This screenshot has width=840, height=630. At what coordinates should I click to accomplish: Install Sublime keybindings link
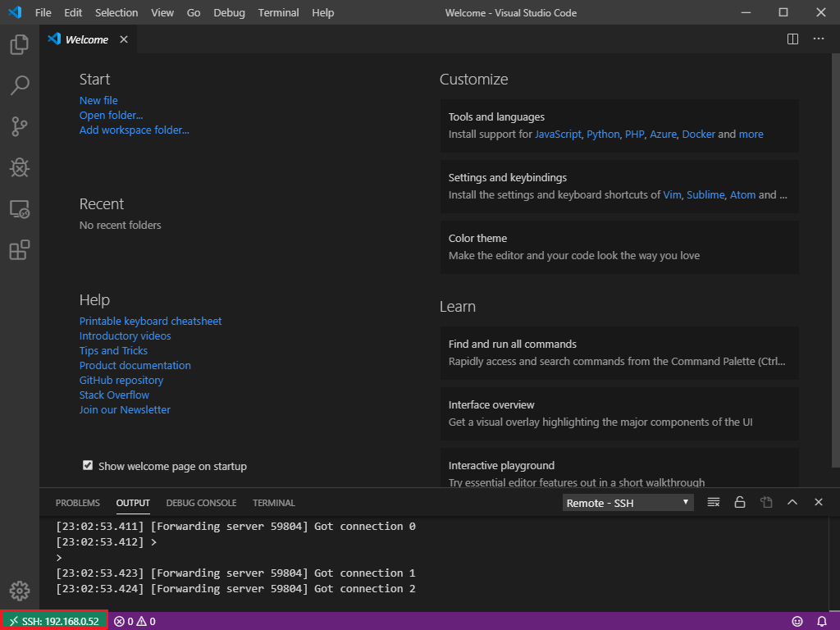pyautogui.click(x=705, y=194)
